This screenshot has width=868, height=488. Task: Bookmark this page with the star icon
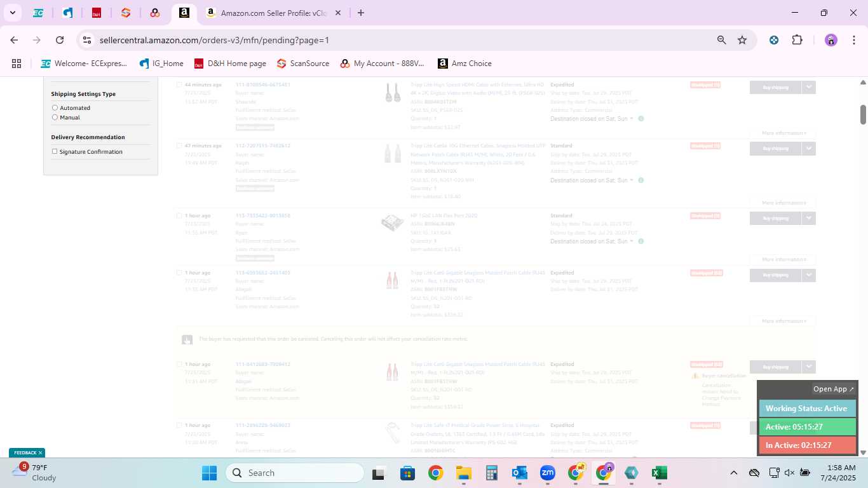point(742,40)
